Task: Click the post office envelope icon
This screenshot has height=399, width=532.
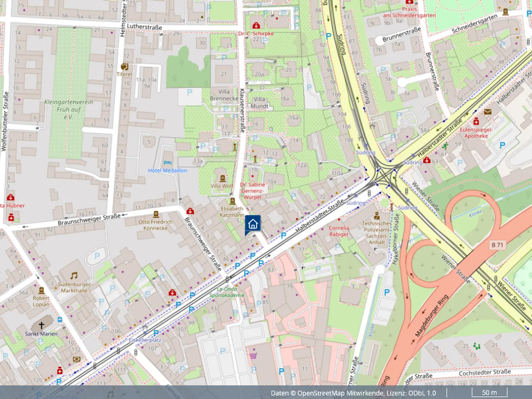Action: pyautogui.click(x=487, y=112)
